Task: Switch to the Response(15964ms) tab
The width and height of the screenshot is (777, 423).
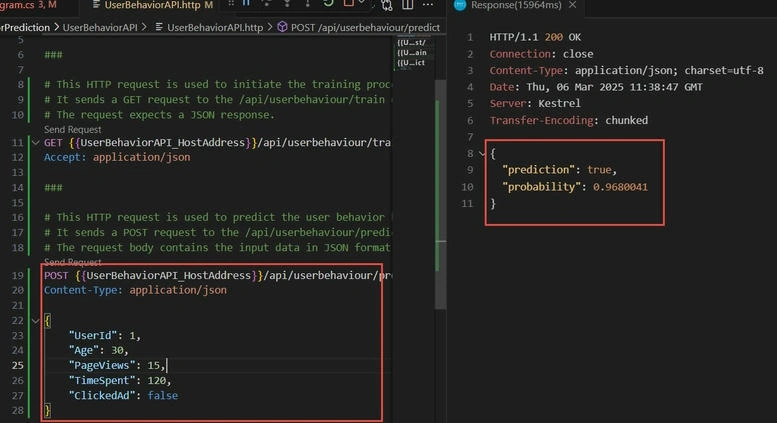Action: pos(516,5)
